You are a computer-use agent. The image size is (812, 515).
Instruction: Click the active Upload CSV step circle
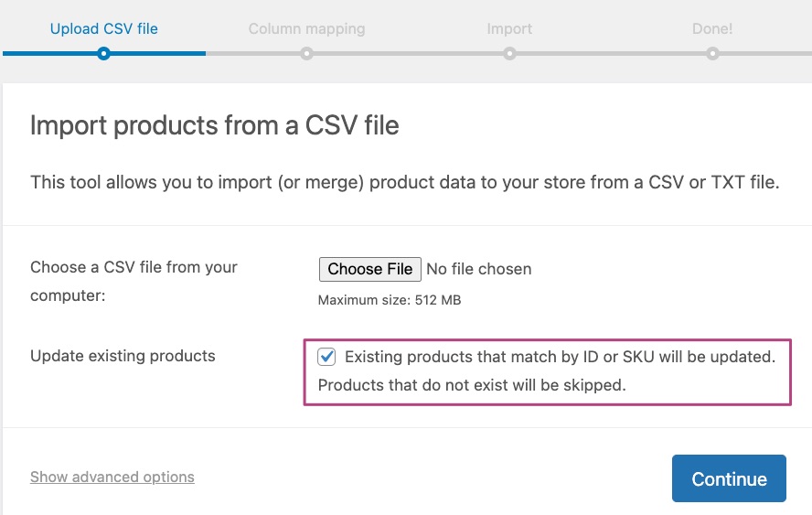click(x=103, y=54)
